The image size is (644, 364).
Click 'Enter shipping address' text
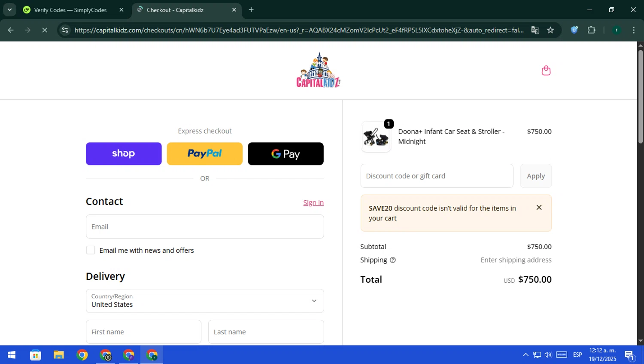[x=516, y=260]
